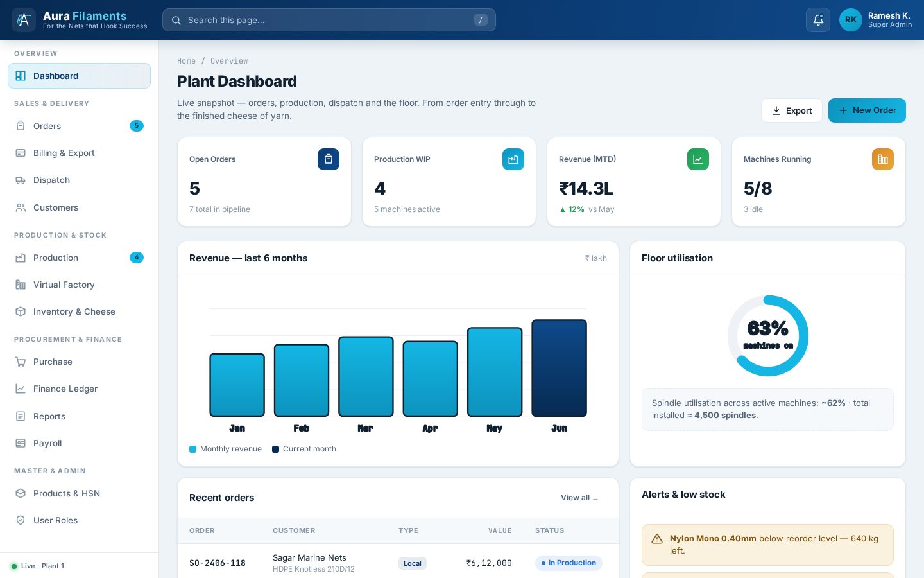Click the magnifier icon in search bar
The width and height of the screenshot is (924, 578).
(176, 20)
